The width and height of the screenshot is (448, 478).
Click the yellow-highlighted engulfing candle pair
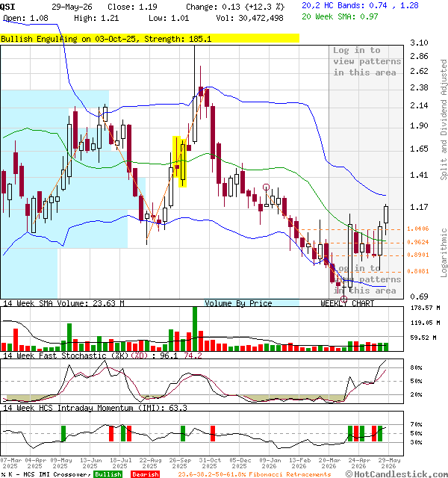point(179,161)
